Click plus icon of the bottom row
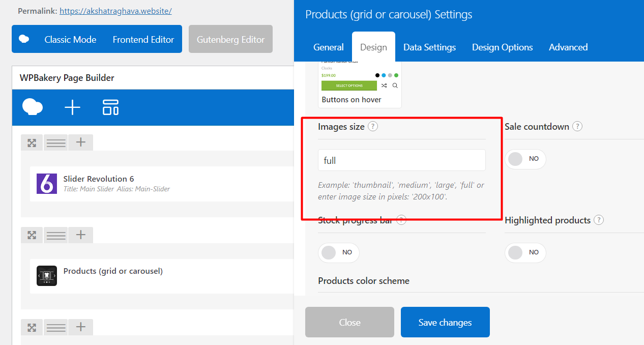Screen dimensions: 644x345 [x=80, y=327]
